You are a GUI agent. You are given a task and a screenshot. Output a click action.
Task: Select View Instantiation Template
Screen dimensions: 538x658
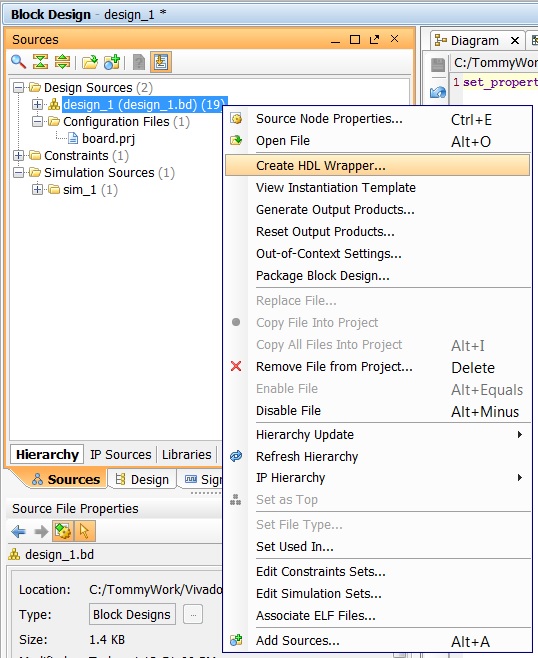click(378, 188)
